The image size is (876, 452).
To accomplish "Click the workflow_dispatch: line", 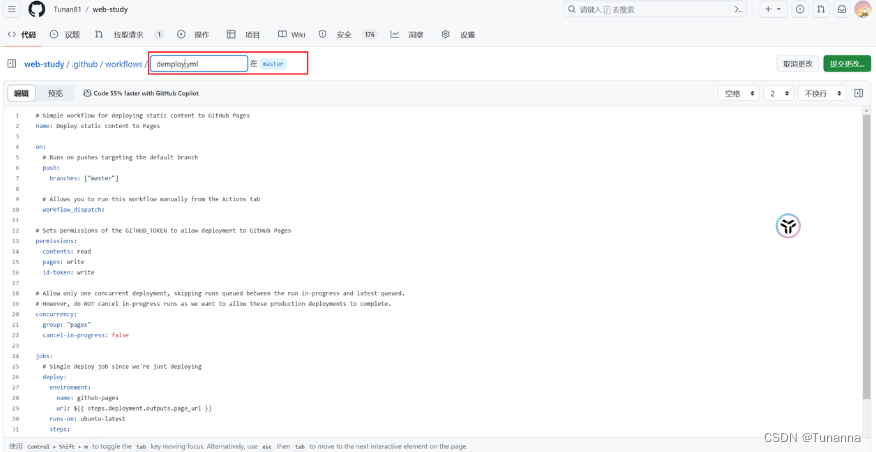I will coord(74,210).
